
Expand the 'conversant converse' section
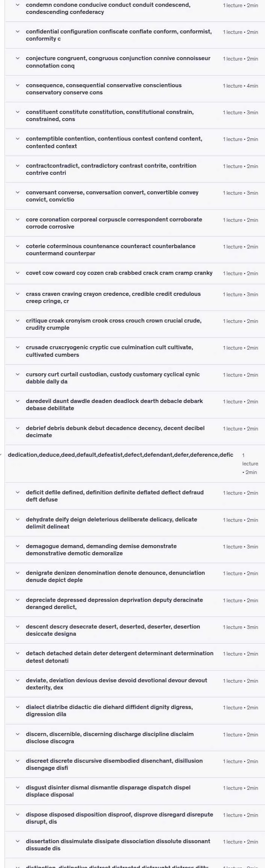pos(135,196)
